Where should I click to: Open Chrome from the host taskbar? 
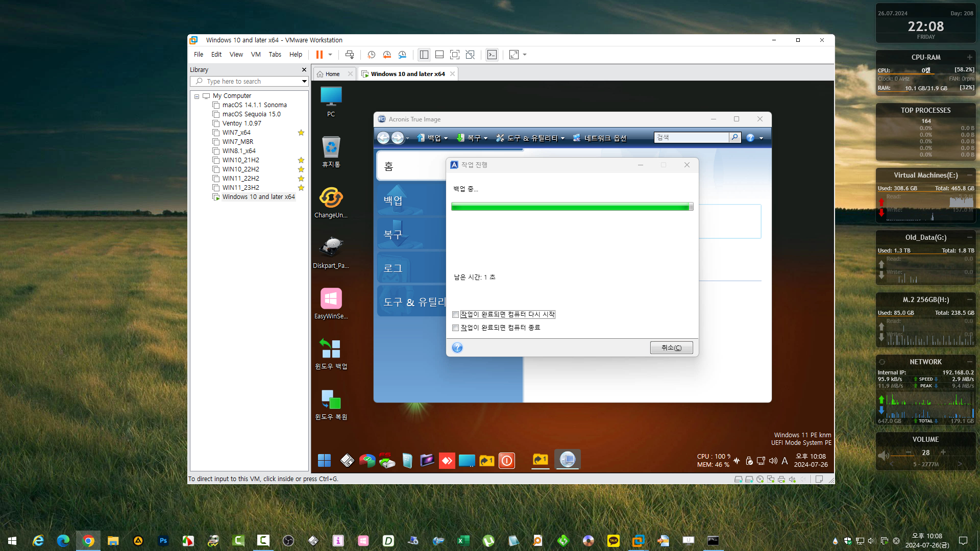(x=88, y=541)
